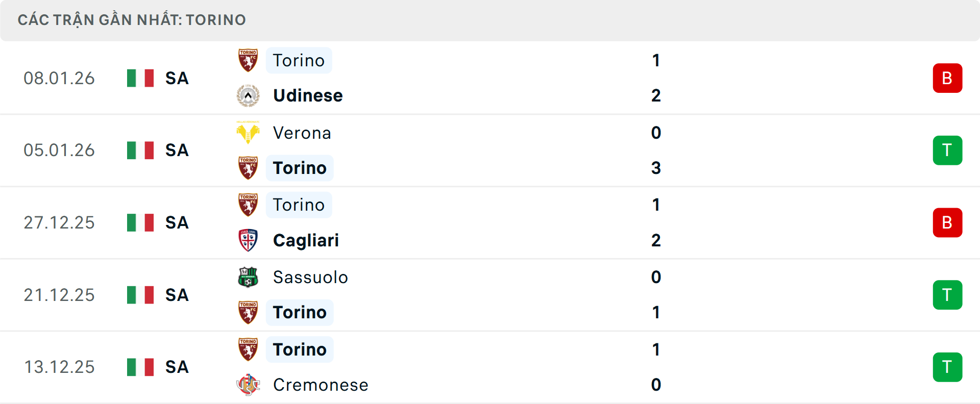
Task: Select the Verona team name
Action: tap(302, 133)
